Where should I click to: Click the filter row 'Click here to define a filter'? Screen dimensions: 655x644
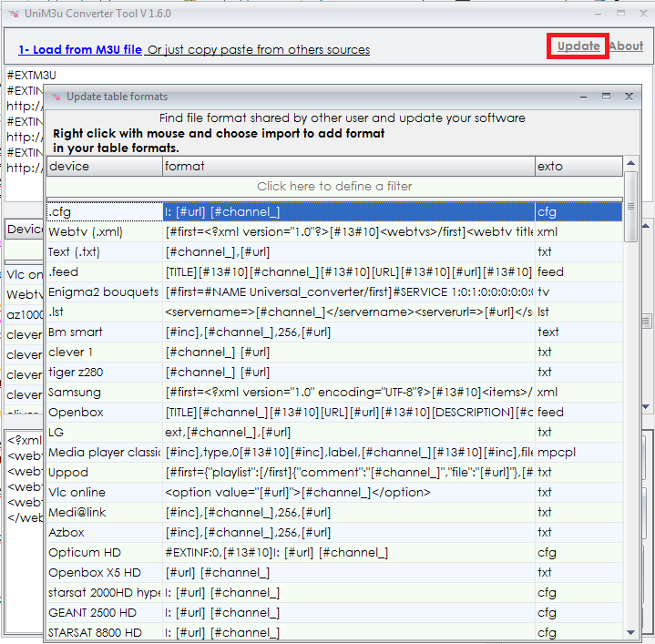334,186
